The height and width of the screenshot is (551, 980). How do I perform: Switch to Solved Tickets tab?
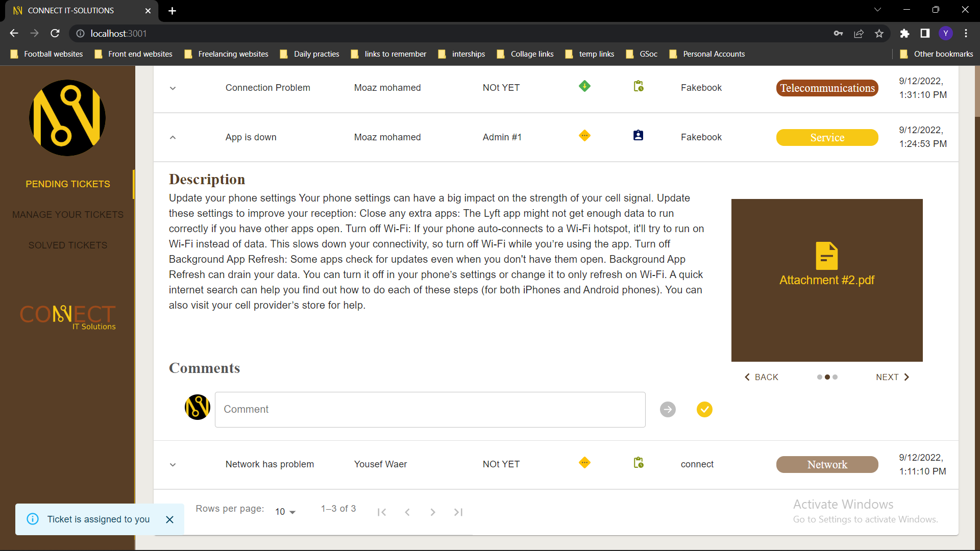(x=68, y=245)
